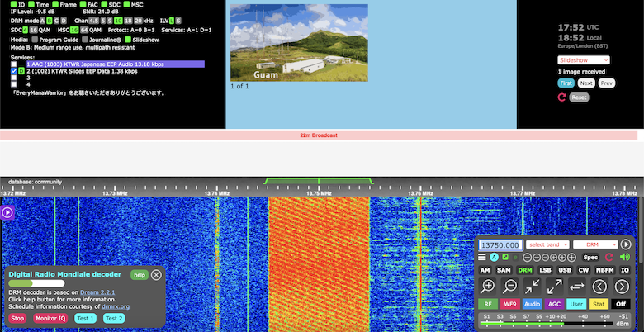Click the zoom in magnifier icon
Screen dimensions: 644x332
coord(488,287)
